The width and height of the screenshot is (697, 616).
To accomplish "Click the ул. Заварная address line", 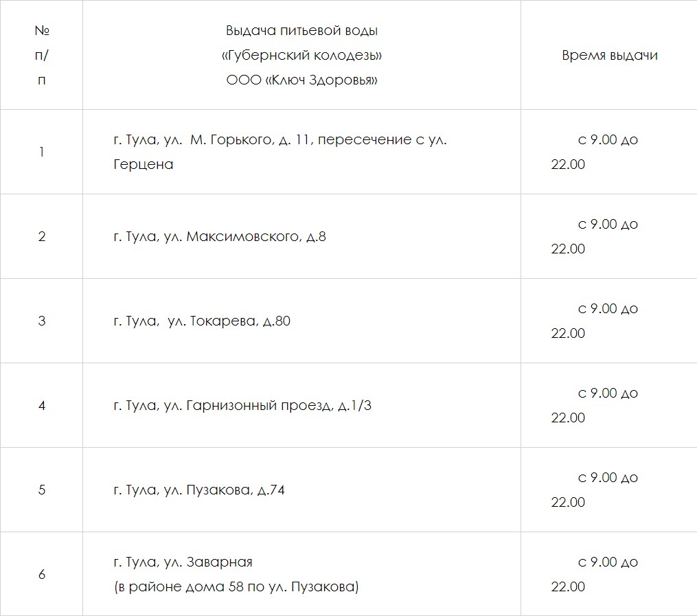I will point(183,562).
